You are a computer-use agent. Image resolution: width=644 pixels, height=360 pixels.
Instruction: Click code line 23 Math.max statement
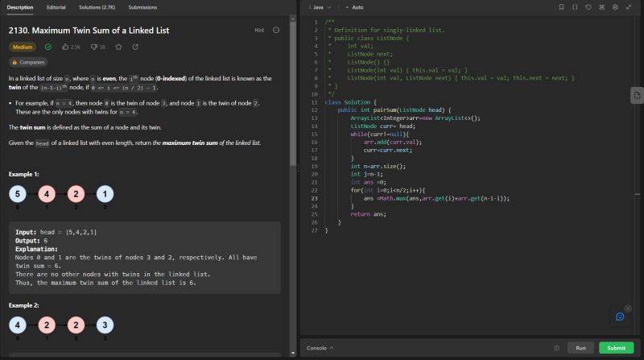pos(436,198)
